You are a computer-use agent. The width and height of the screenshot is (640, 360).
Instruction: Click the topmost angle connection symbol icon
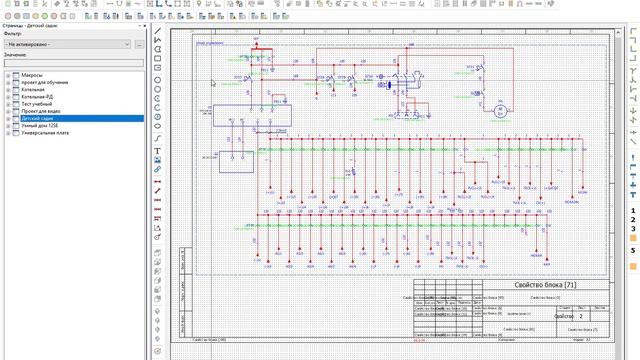pos(633,31)
